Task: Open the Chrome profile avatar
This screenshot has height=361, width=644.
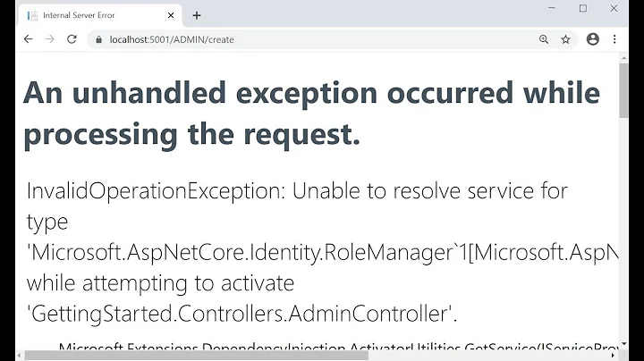Action: (592, 39)
